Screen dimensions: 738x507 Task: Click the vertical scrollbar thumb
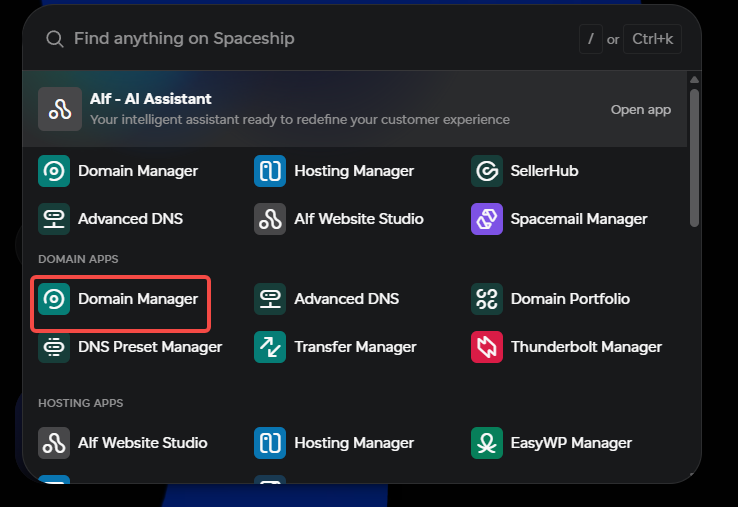694,158
